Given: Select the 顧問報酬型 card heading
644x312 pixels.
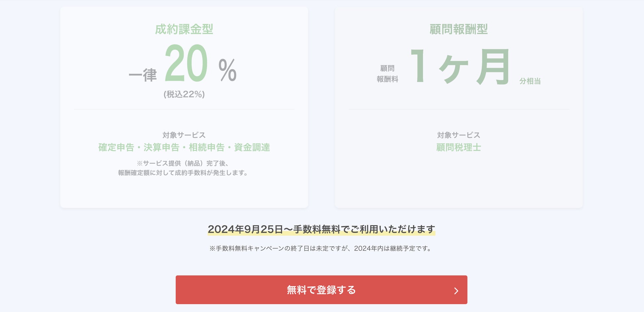Looking at the screenshot, I should click(459, 29).
